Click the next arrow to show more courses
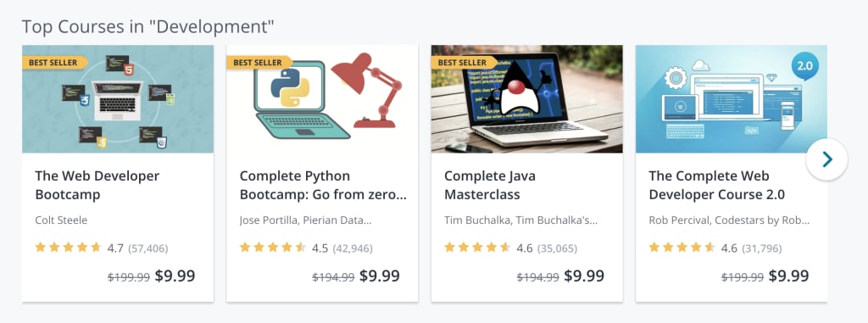The width and height of the screenshot is (868, 323). click(826, 159)
